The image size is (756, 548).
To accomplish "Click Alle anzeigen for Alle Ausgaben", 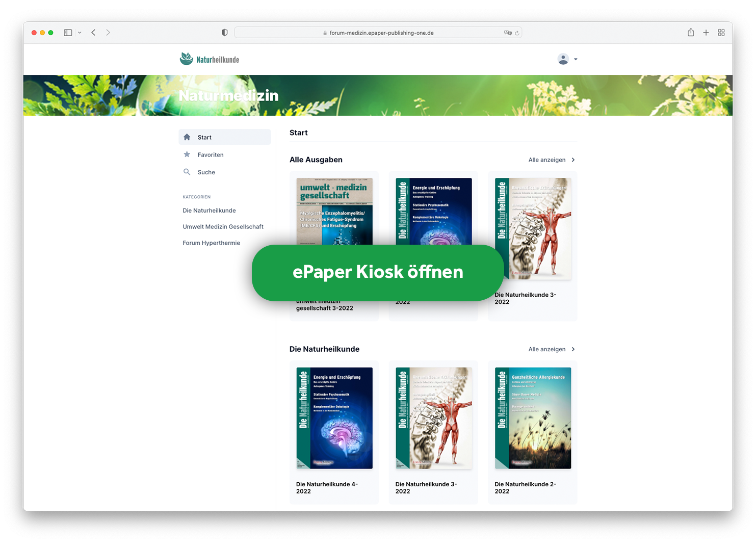I will 547,160.
